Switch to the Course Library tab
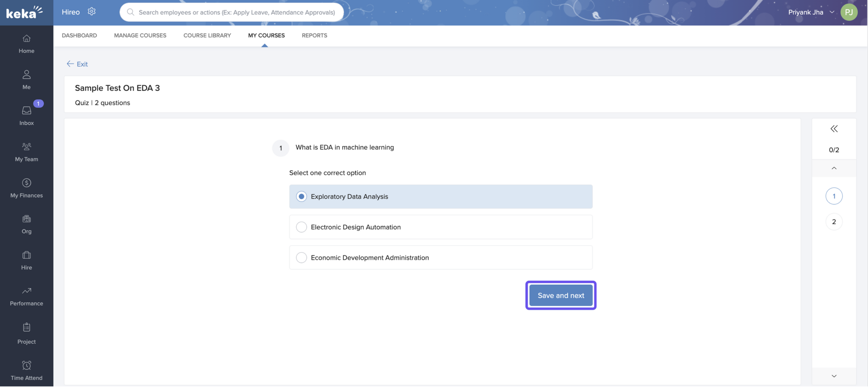This screenshot has height=387, width=868. [207, 35]
